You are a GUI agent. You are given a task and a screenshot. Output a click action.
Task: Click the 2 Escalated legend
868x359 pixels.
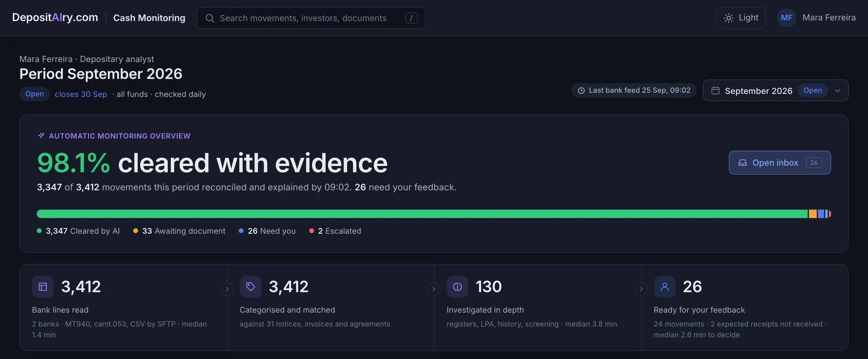click(x=335, y=231)
